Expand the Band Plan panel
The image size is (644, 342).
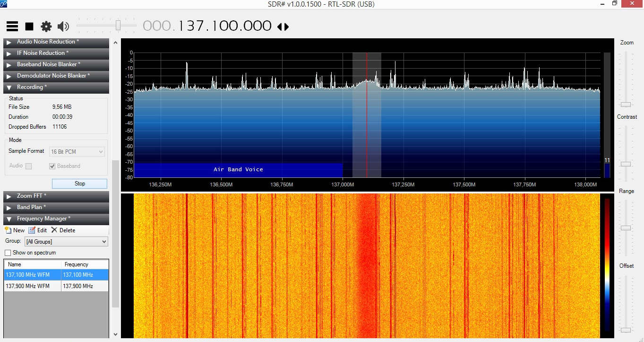pyautogui.click(x=56, y=207)
